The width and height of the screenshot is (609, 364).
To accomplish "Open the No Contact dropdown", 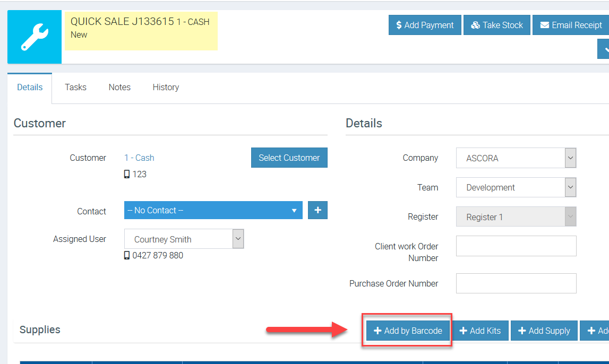I will 213,210.
